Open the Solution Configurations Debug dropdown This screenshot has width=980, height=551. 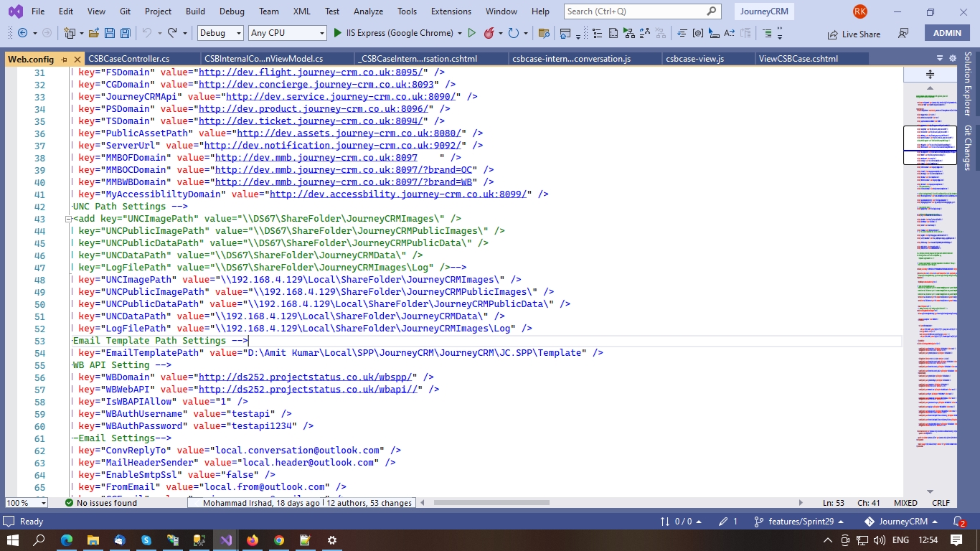point(220,33)
